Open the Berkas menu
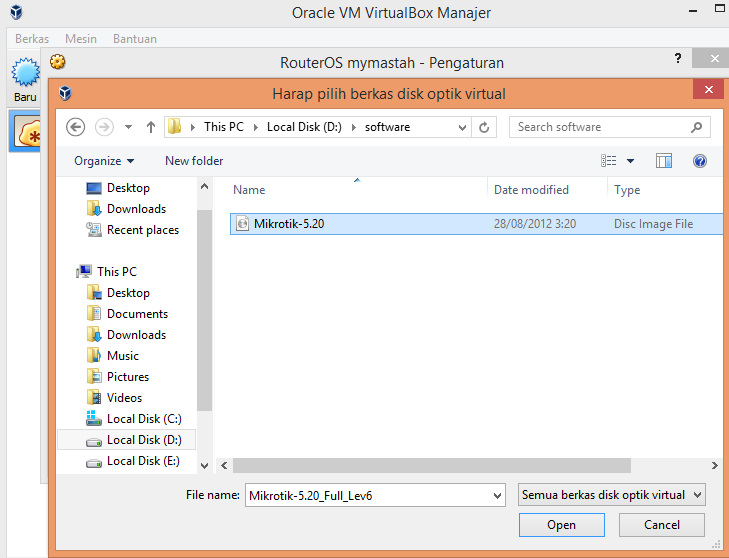 point(32,39)
